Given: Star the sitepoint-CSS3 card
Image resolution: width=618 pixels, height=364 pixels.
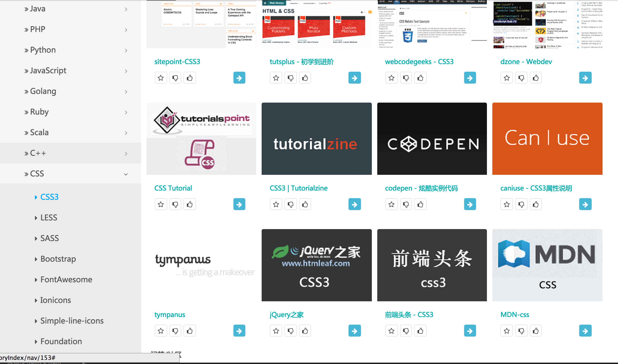Looking at the screenshot, I should click(161, 78).
